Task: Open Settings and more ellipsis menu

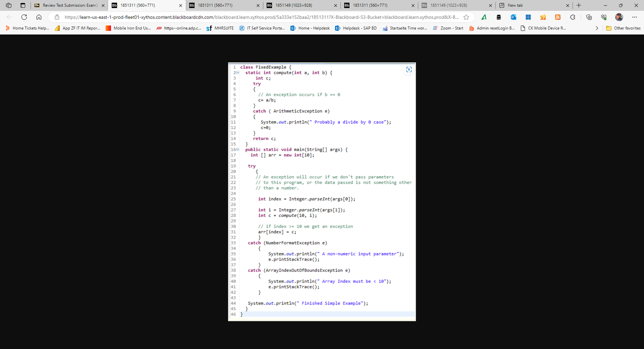Action: click(634, 17)
